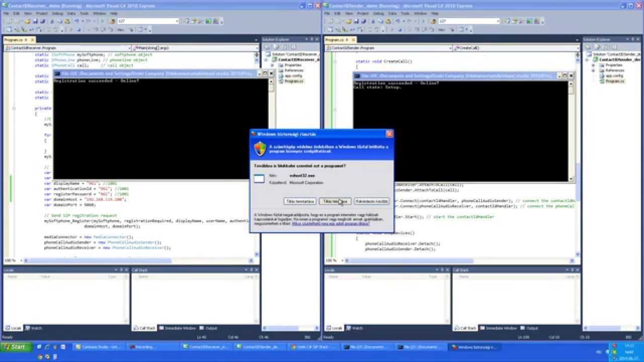Click Open File icon in Receiver window toolbar
This screenshot has height=362, width=644.
tap(27, 21)
